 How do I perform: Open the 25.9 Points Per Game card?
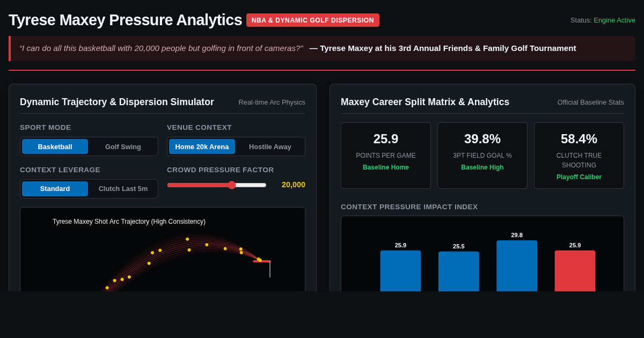coord(386,156)
